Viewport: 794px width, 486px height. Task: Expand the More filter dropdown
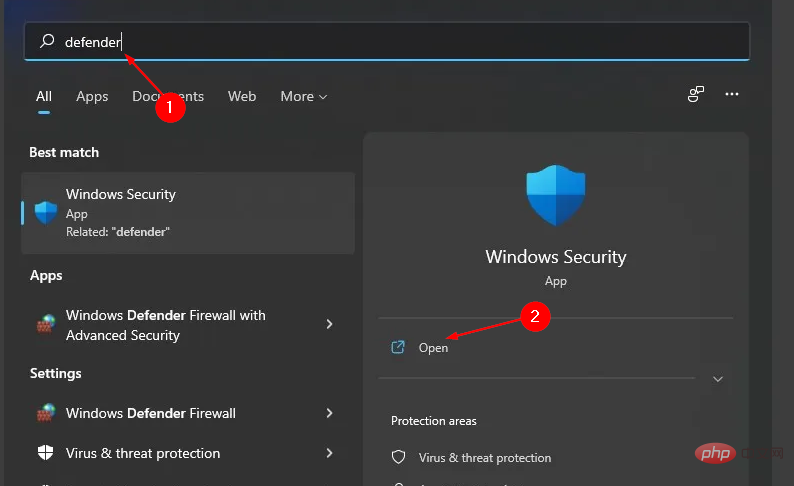[x=304, y=97]
